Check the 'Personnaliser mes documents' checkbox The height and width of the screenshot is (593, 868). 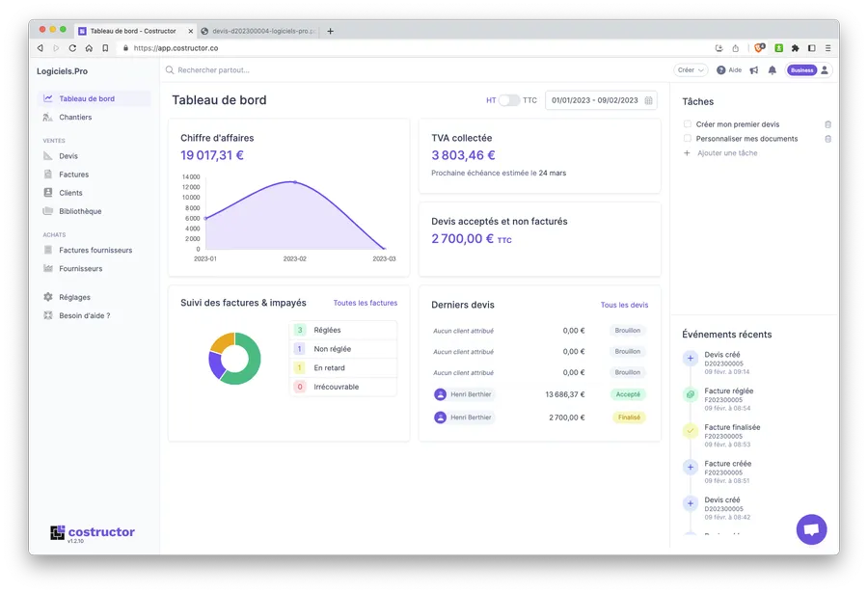(688, 139)
